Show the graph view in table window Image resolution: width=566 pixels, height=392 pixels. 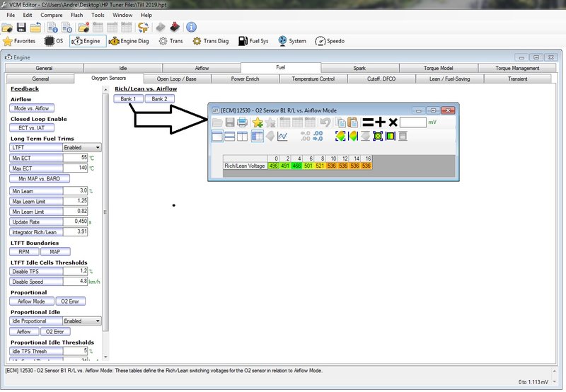click(x=282, y=136)
